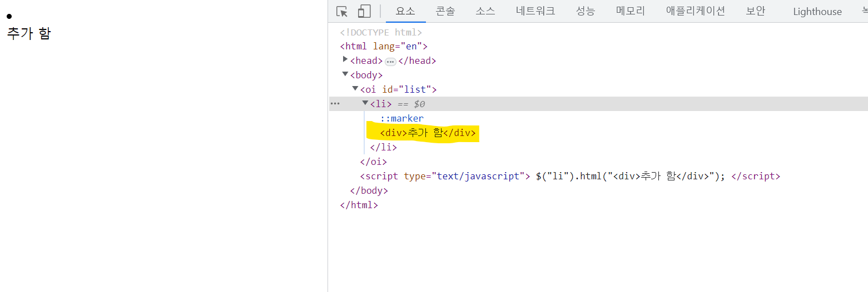Select the script text/javascript row
This screenshot has width=868, height=292.
(x=570, y=176)
